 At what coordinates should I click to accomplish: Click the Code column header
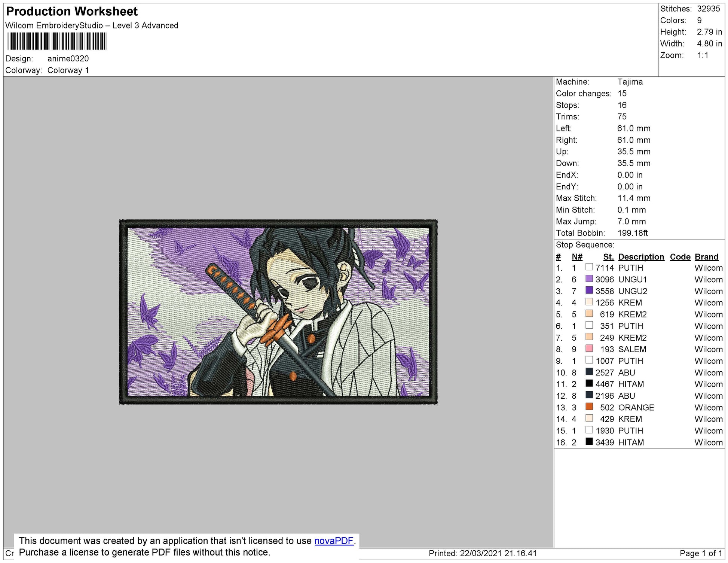click(x=680, y=257)
